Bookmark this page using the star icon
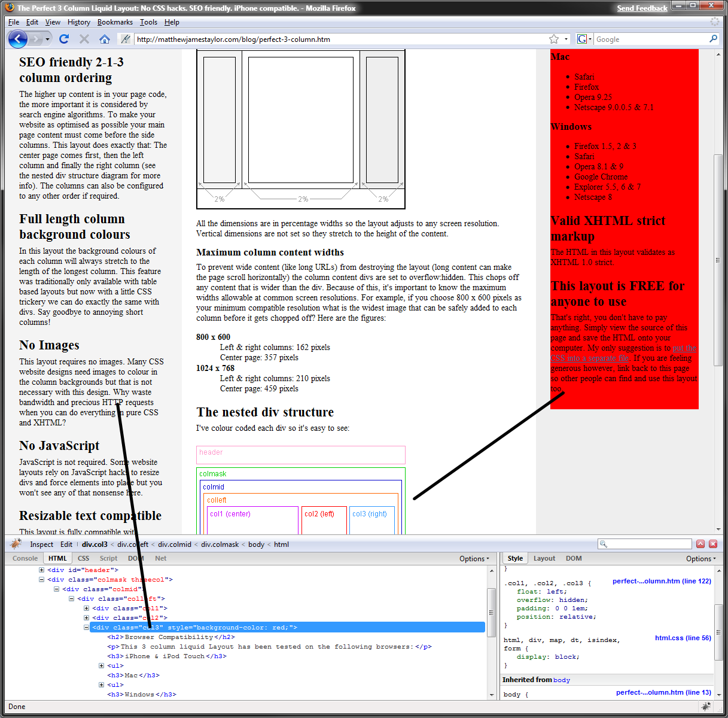 (554, 39)
